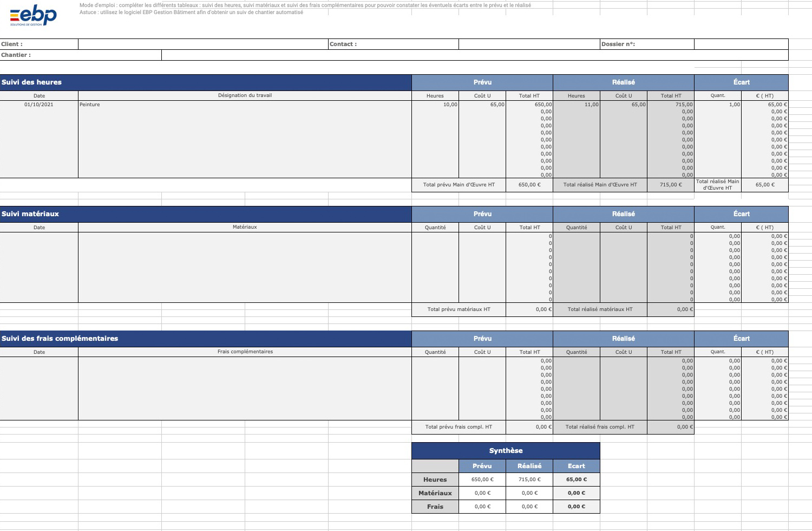Screen dimensions: 812x531
Task: Select the empty Client name field
Action: tap(203, 44)
